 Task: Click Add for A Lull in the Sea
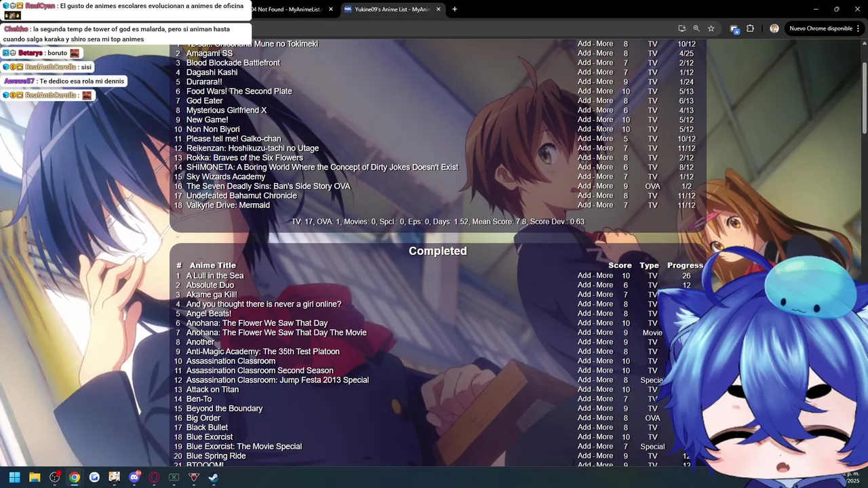(x=585, y=276)
